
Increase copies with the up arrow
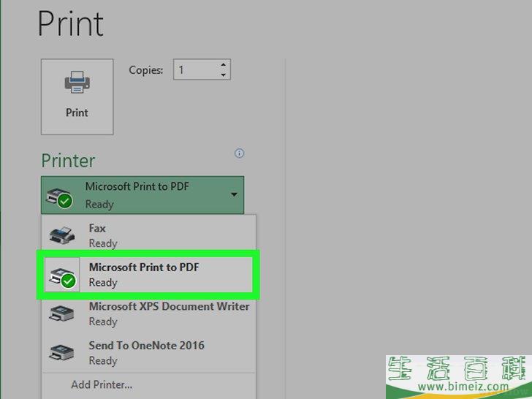224,64
